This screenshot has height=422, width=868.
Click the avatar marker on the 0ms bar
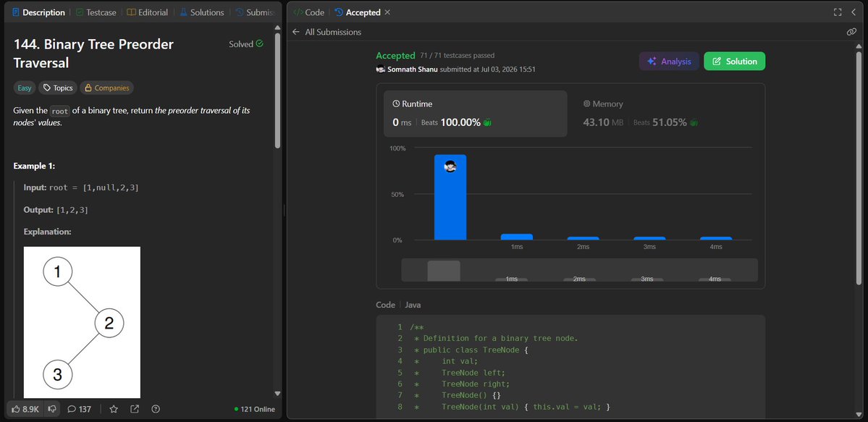point(450,166)
